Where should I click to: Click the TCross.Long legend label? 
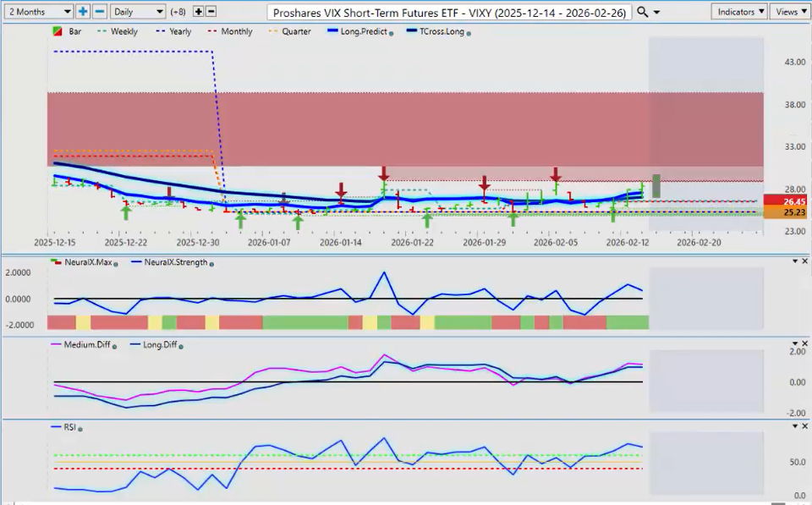(439, 31)
